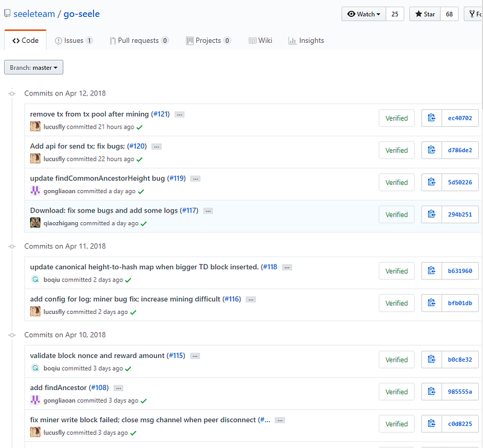Click Verified badge on commit b631960
This screenshot has height=448, width=483.
pyautogui.click(x=397, y=271)
